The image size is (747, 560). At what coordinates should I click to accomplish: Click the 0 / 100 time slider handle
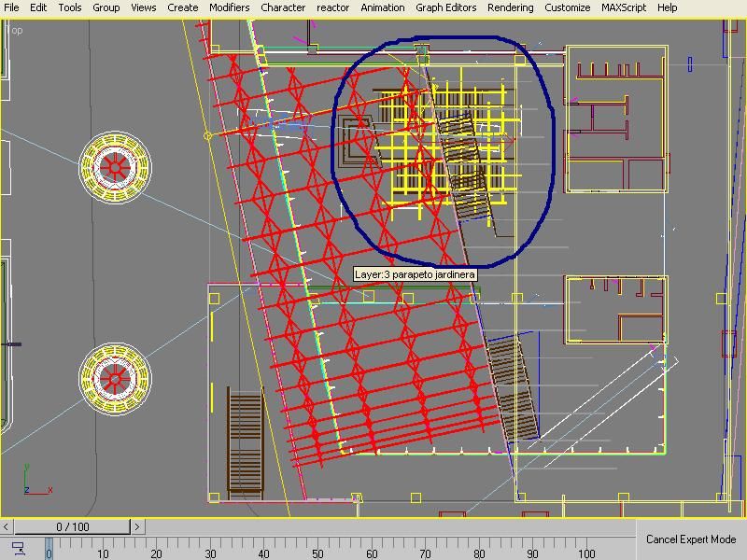(x=73, y=526)
